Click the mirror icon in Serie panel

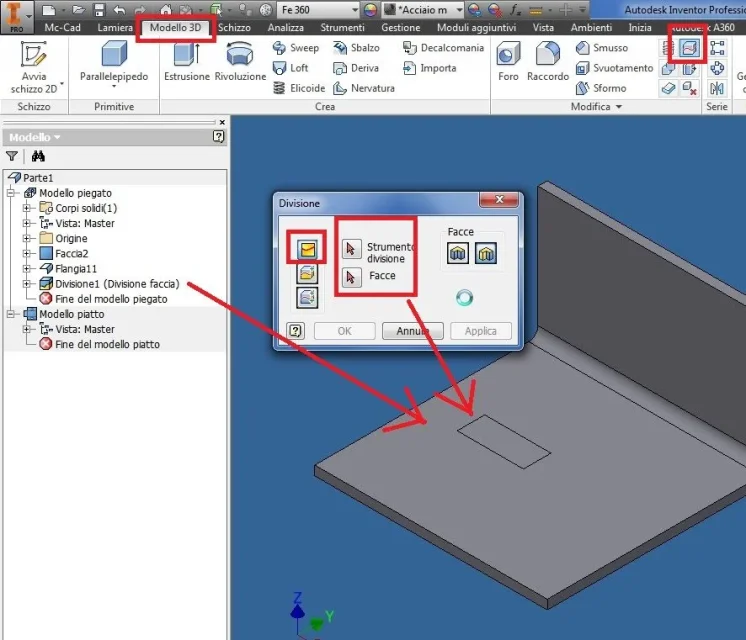click(717, 89)
